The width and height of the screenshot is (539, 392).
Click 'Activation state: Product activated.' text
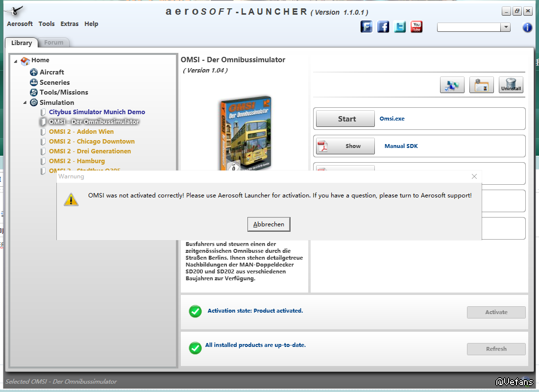click(x=255, y=311)
